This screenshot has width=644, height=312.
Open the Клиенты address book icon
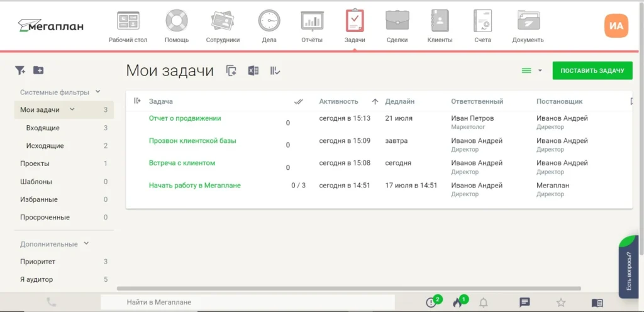tap(440, 21)
